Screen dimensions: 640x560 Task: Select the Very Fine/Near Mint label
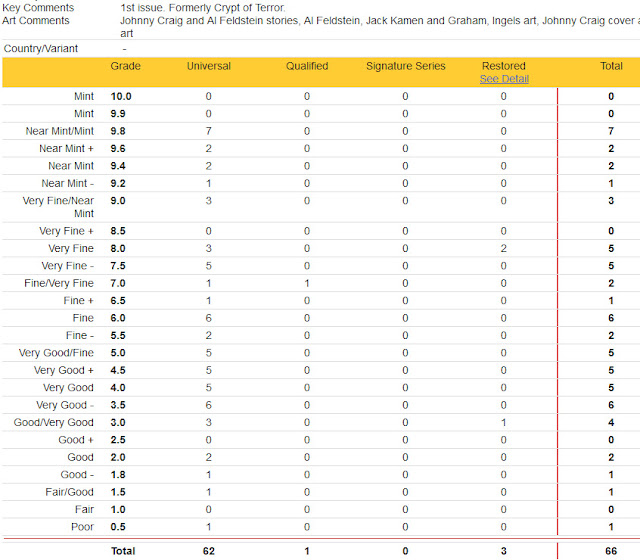58,207
